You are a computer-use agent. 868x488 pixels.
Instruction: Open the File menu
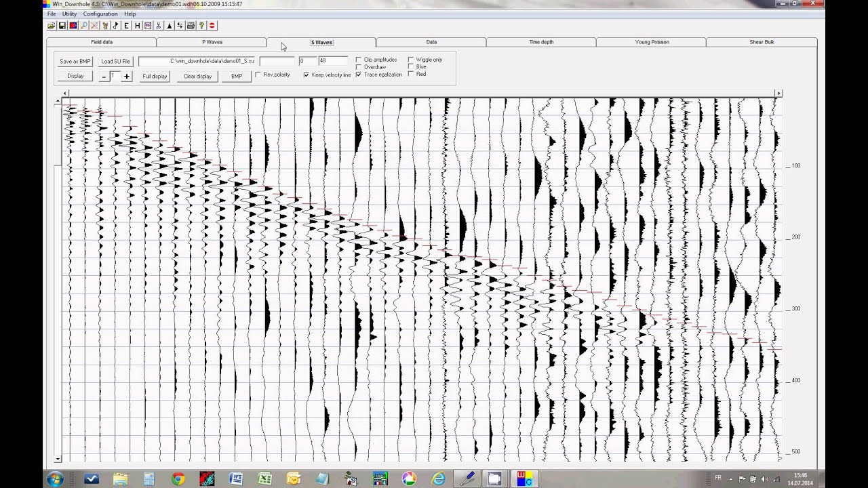tap(52, 14)
